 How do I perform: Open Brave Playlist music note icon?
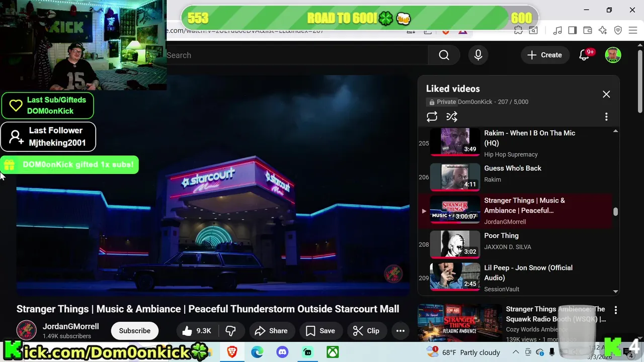click(557, 31)
